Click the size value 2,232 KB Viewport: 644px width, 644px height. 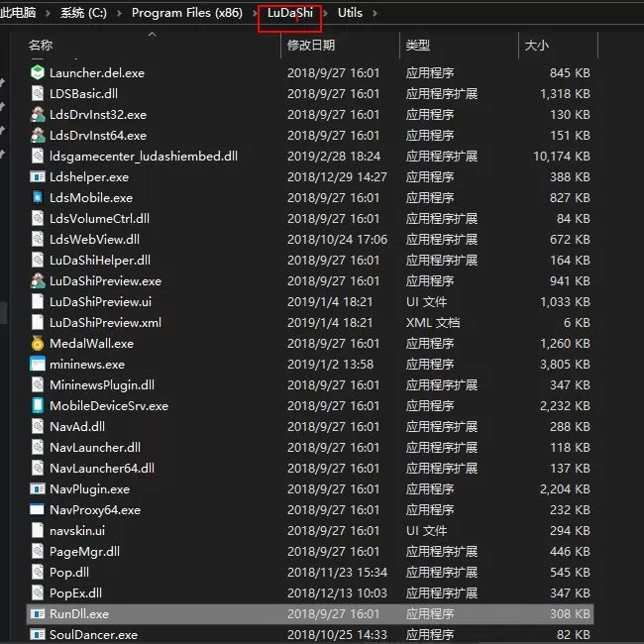pos(565,406)
